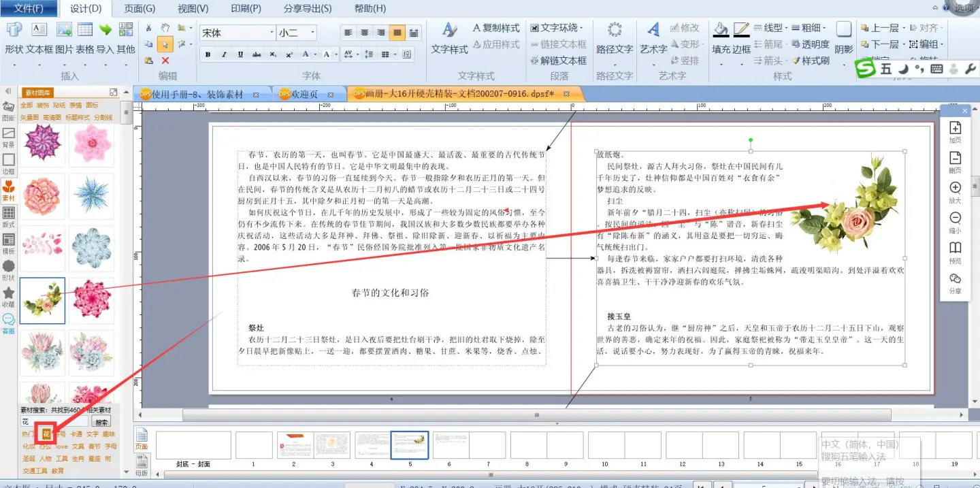The image size is (980, 488).
Task: Toggle underline text formatting
Action: (x=240, y=54)
